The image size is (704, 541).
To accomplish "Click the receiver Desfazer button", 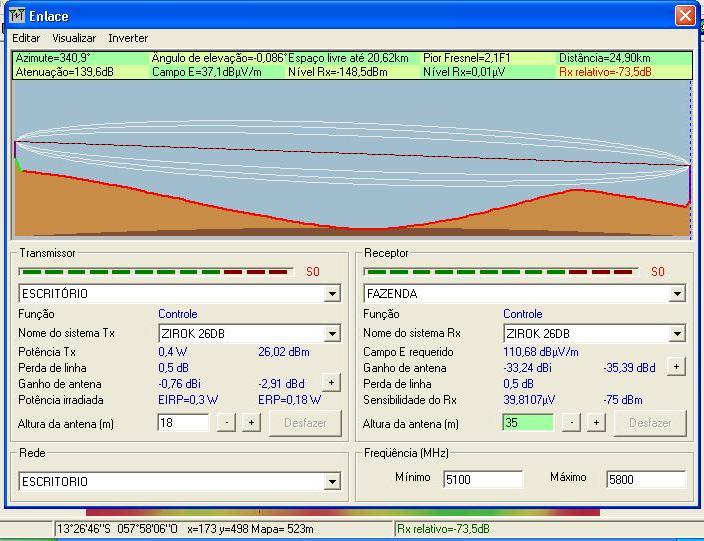I will coord(650,423).
